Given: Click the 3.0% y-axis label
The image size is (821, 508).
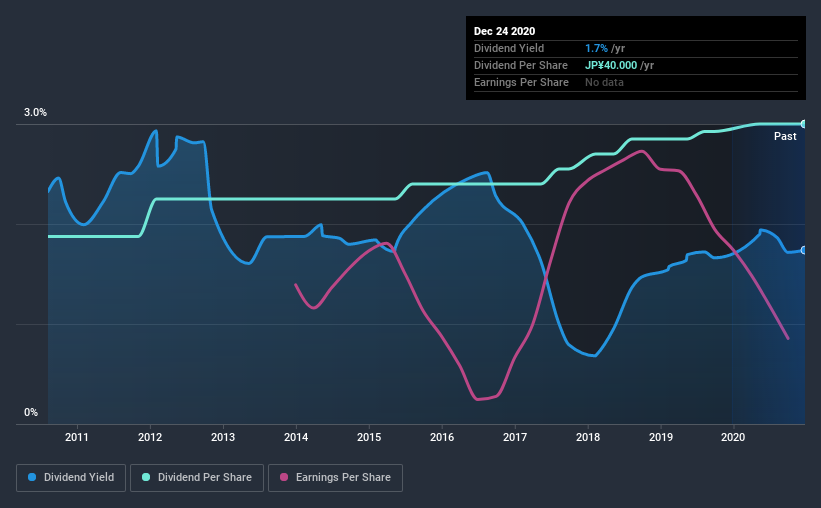Looking at the screenshot, I should tap(35, 113).
